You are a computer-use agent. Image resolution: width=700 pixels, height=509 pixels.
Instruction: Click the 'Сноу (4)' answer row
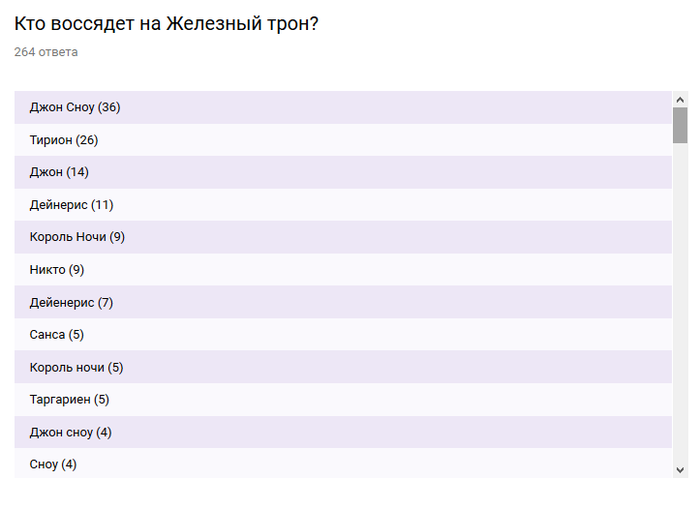click(343, 464)
